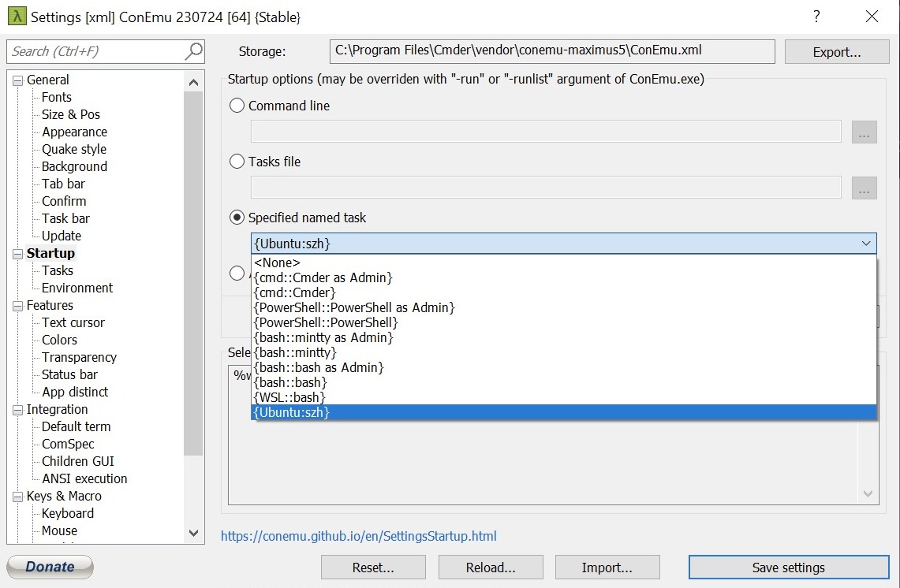Choose highlighted {Ubuntu:szh} list entry
Screen dimensions: 900x588
click(x=564, y=412)
